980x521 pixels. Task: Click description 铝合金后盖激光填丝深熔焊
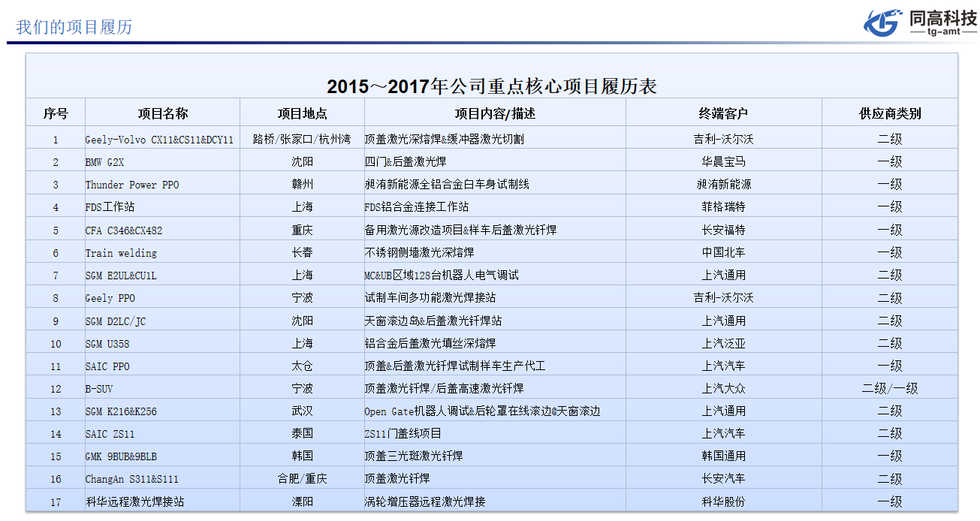[431, 343]
